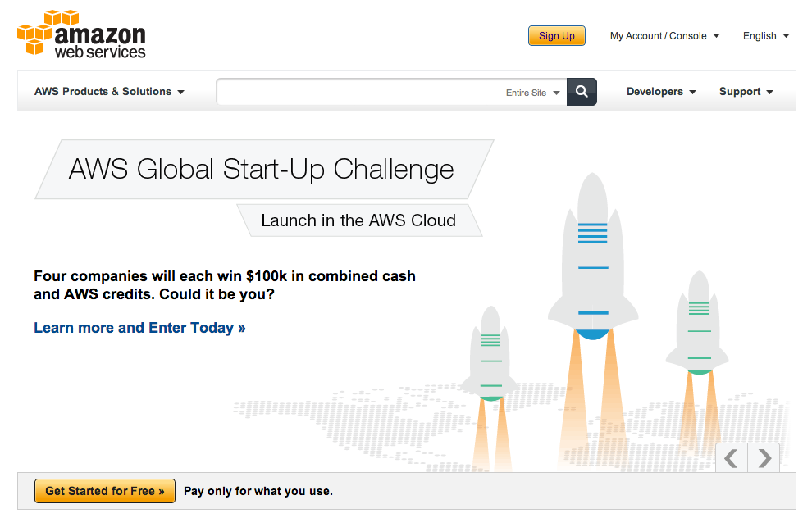Screen dimensions: 812x518
Task: Go to previous carousel slide arrow
Action: 730,458
